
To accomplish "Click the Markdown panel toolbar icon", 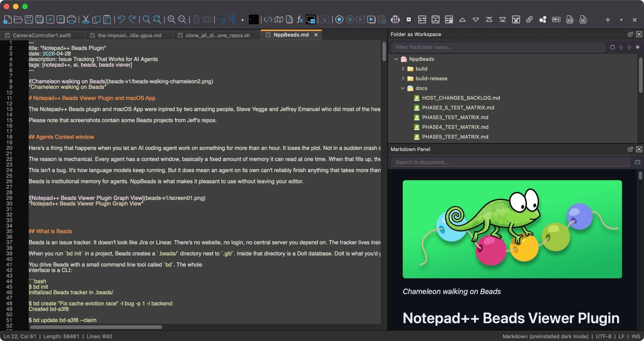I will pos(556,20).
